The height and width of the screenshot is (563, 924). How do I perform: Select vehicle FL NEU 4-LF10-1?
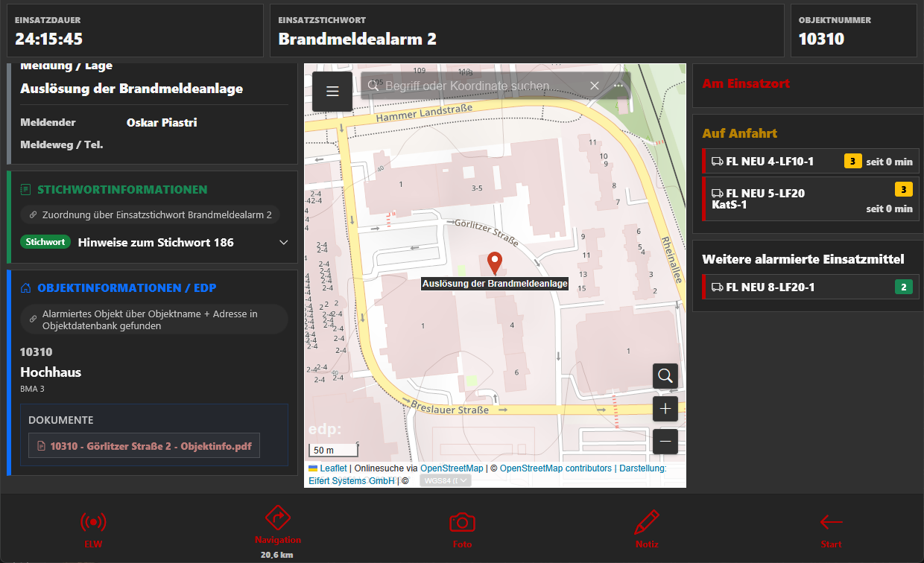[x=808, y=161]
